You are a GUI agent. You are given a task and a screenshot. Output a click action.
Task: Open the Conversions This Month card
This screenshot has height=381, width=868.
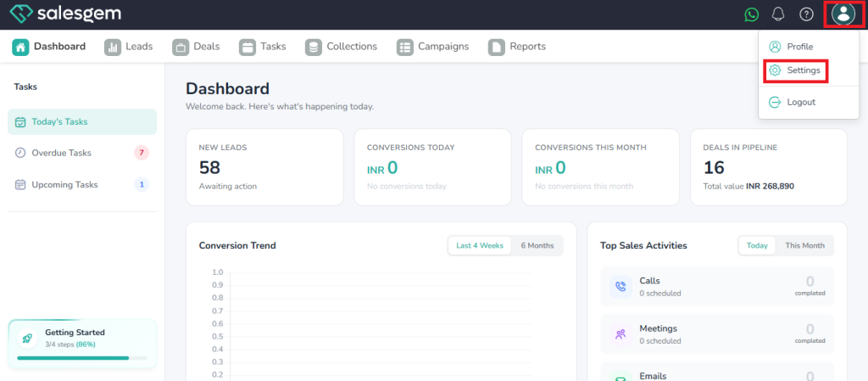coord(601,167)
